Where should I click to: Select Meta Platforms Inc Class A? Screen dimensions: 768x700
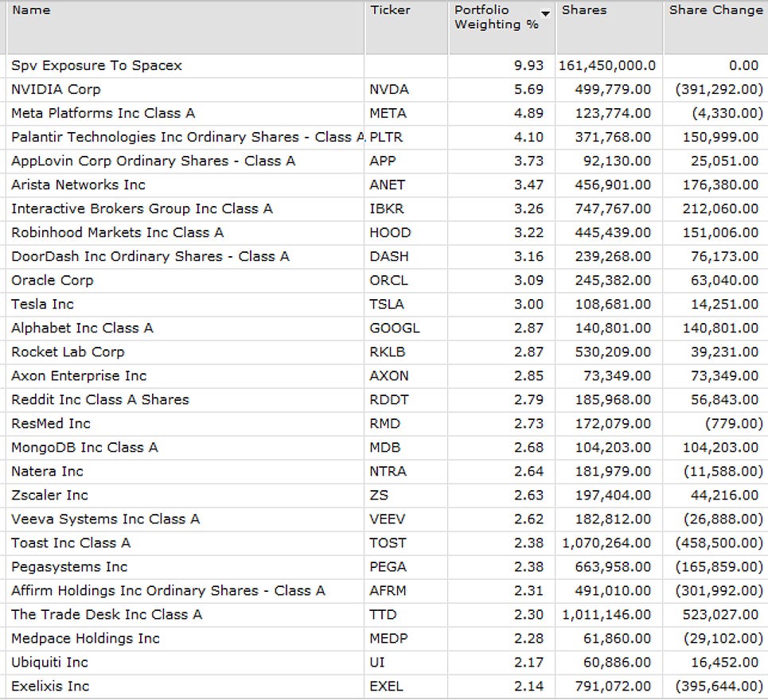[x=103, y=113]
